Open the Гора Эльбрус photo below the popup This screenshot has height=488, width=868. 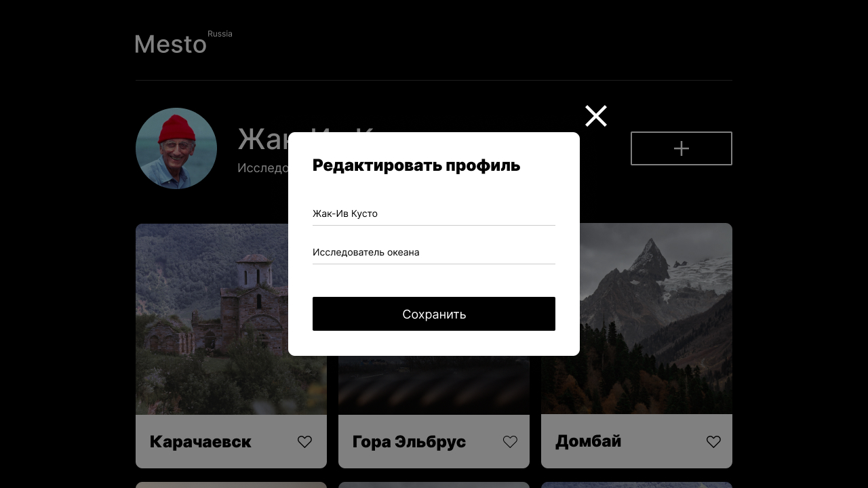tap(434, 385)
